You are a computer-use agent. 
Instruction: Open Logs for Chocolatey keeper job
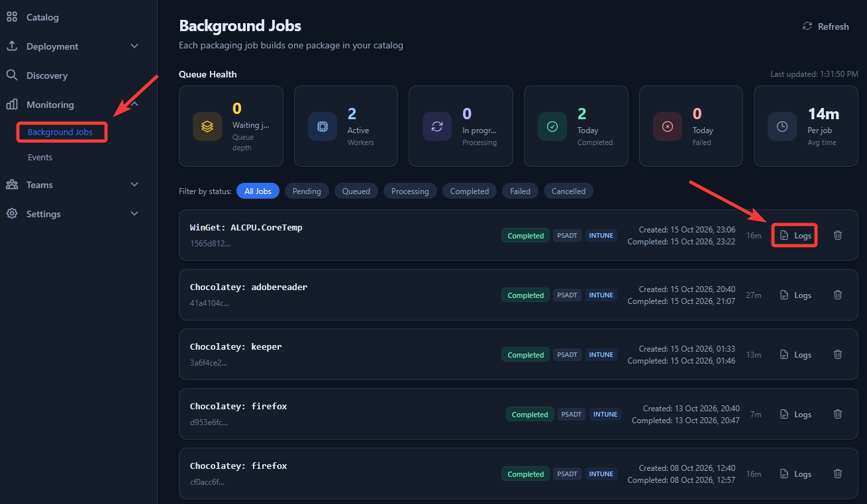coord(795,354)
